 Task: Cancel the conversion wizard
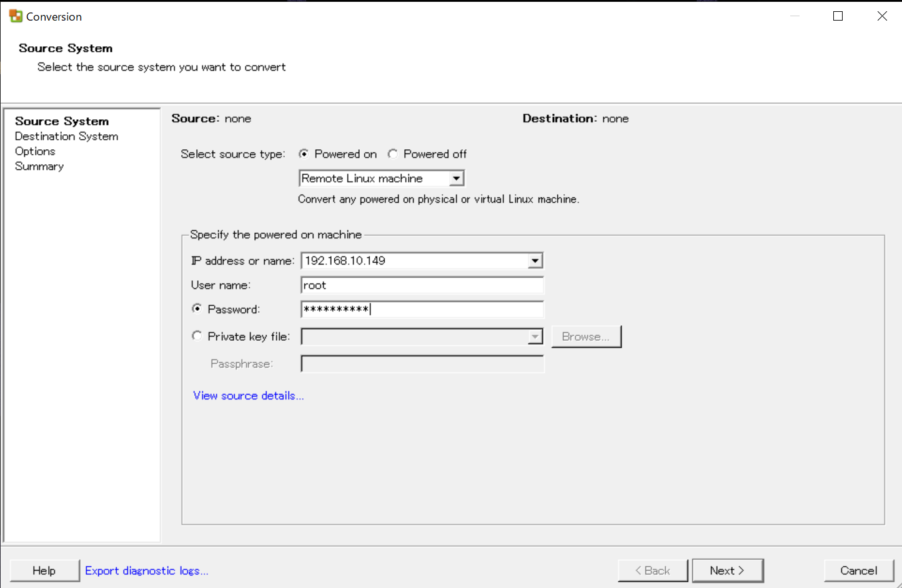click(858, 571)
